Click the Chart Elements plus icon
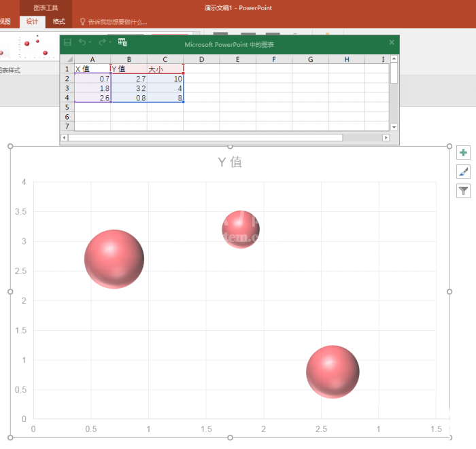476x449 pixels. click(463, 152)
